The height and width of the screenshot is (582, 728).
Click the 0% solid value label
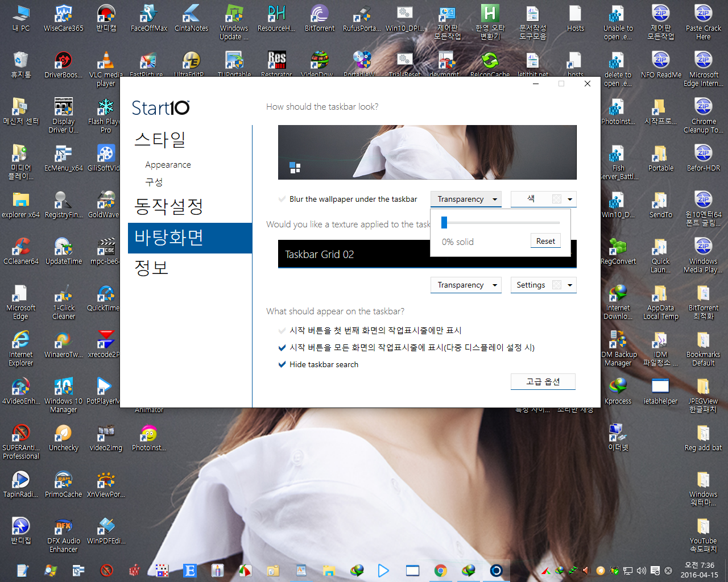coord(457,242)
